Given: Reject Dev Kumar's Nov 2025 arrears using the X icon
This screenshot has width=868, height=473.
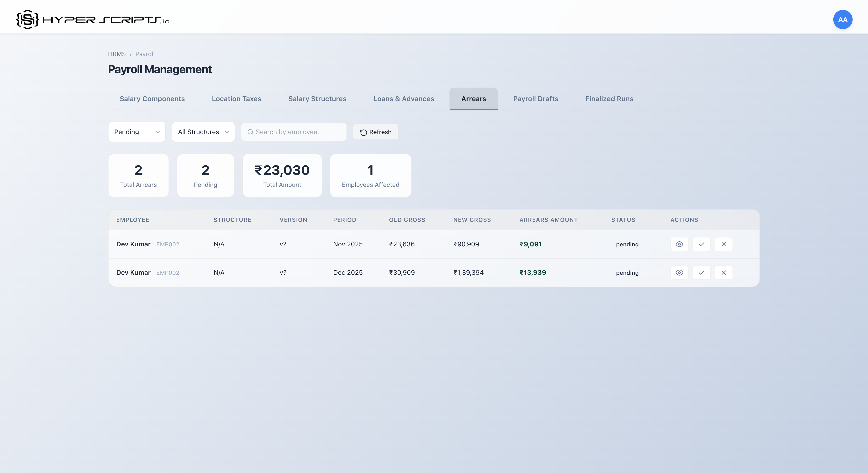Looking at the screenshot, I should pyautogui.click(x=724, y=244).
